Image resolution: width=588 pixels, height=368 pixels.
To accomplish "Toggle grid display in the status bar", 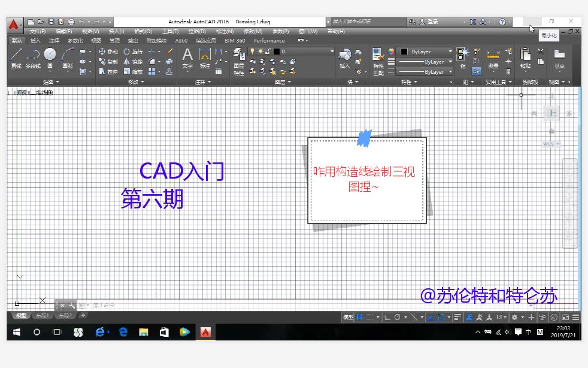I will (x=359, y=318).
